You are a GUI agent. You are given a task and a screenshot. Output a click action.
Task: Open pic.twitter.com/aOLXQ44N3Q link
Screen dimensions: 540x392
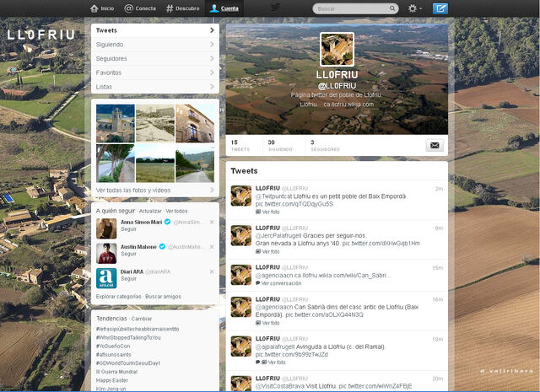[324, 314]
